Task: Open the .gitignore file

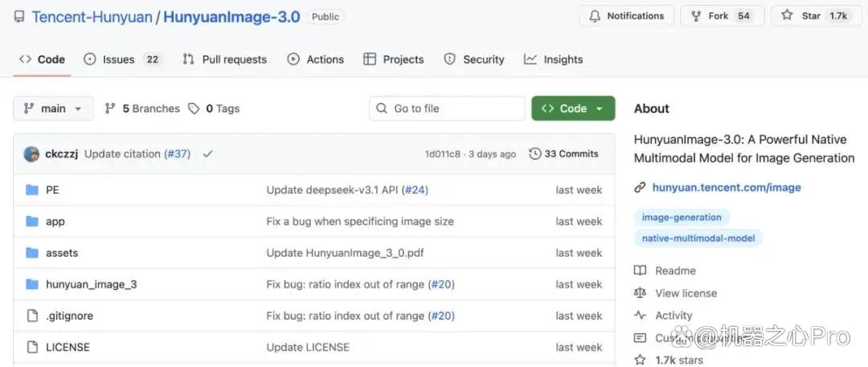Action: (69, 316)
